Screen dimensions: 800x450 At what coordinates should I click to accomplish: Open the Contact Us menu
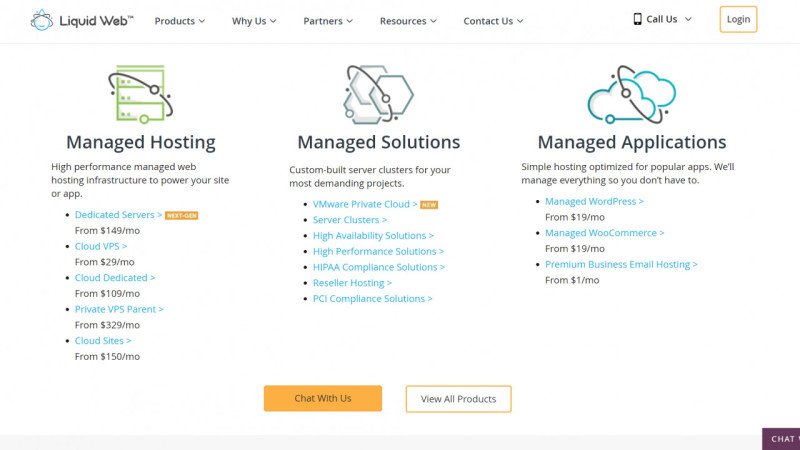coord(494,21)
